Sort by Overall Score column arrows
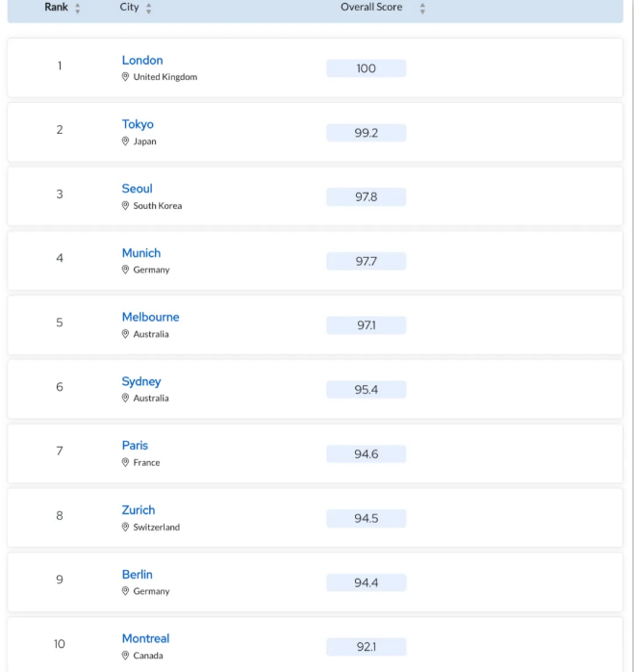Image resolution: width=634 pixels, height=672 pixels. pos(422,8)
